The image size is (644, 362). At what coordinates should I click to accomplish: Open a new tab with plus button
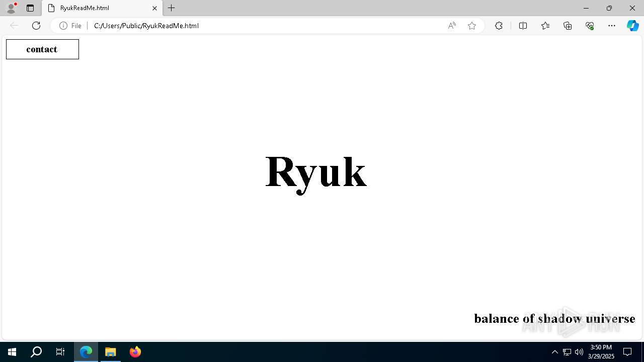point(172,8)
